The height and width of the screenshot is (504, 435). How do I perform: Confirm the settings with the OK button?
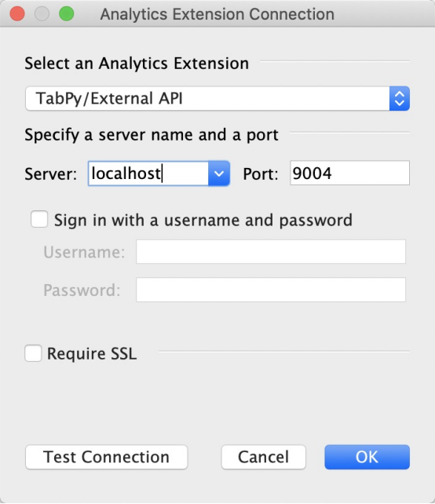tap(367, 457)
